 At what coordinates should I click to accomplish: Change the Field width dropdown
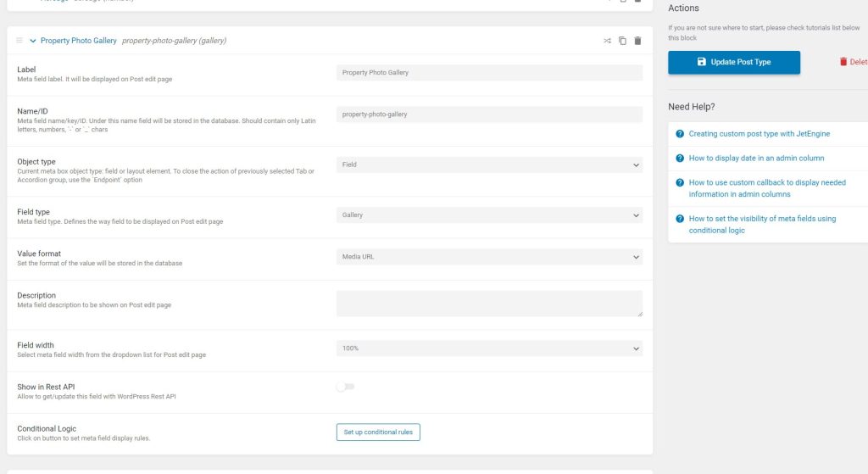click(489, 349)
